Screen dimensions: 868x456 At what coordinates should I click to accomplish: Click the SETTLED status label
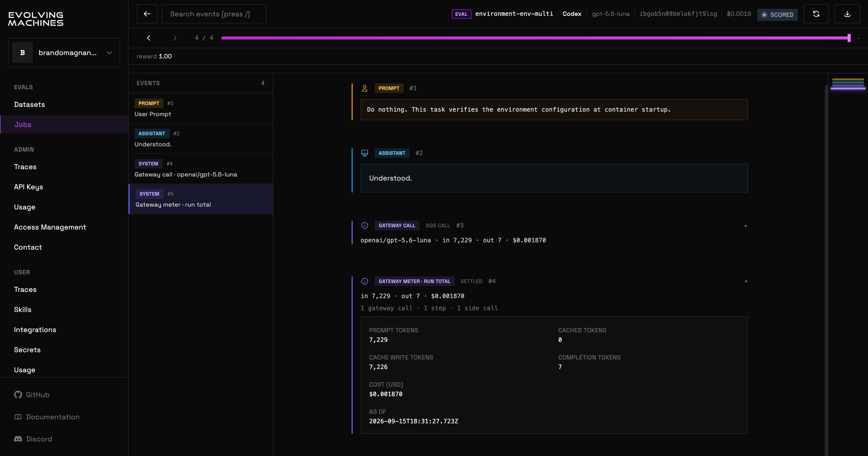pos(471,281)
